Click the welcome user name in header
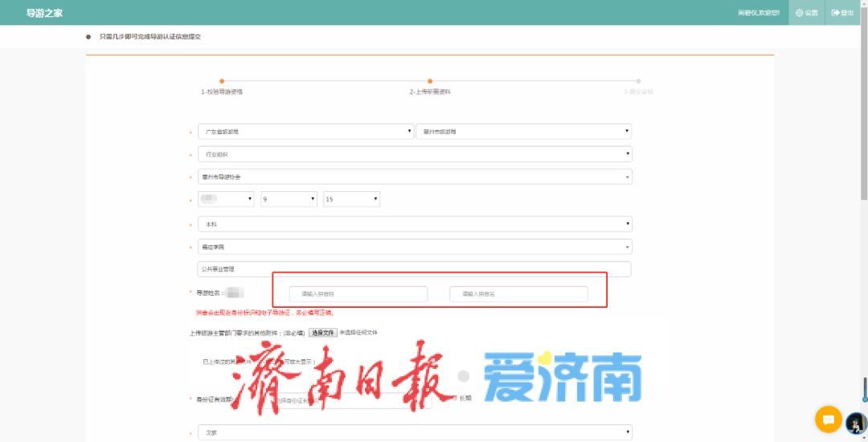868x442 pixels. tap(759, 13)
